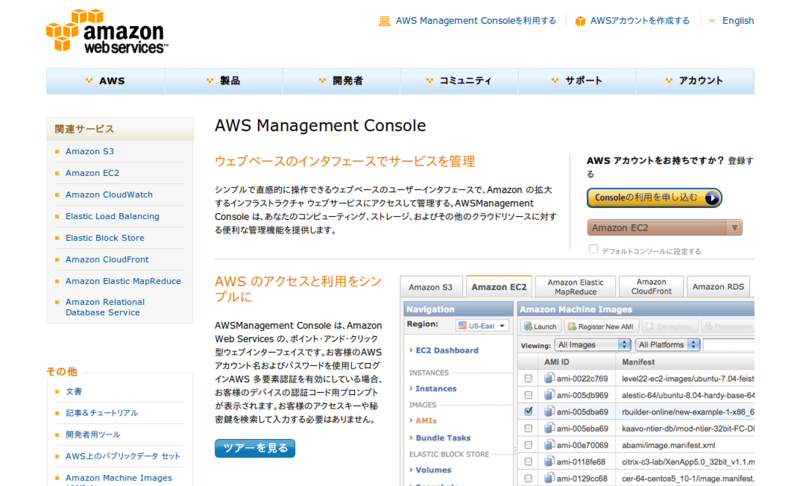Click the AMI icon for ami-005eba69
Screen dimensions: 800x486
[x=549, y=428]
